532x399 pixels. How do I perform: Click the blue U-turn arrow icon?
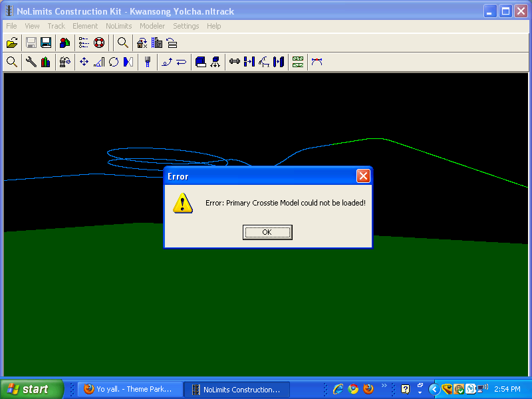pos(182,62)
